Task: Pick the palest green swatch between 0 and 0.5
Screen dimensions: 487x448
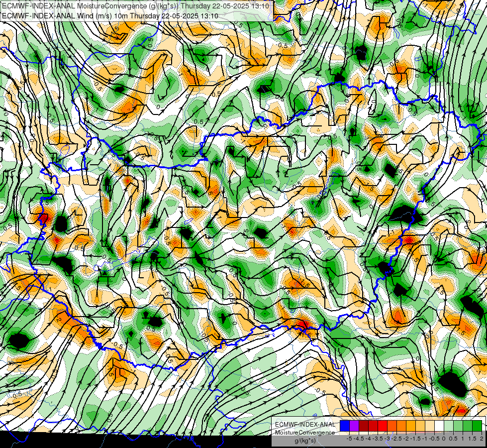Action: click(449, 426)
